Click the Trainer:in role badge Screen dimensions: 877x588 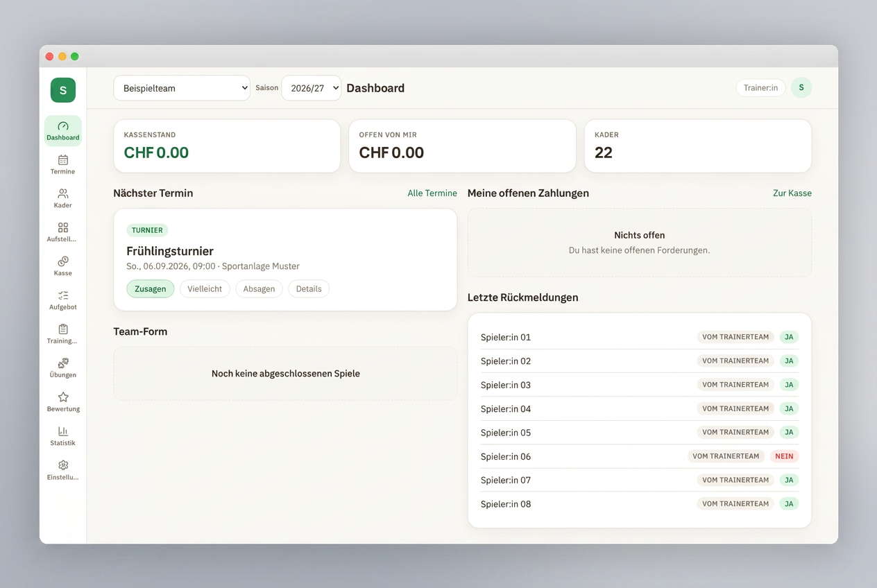tap(760, 87)
